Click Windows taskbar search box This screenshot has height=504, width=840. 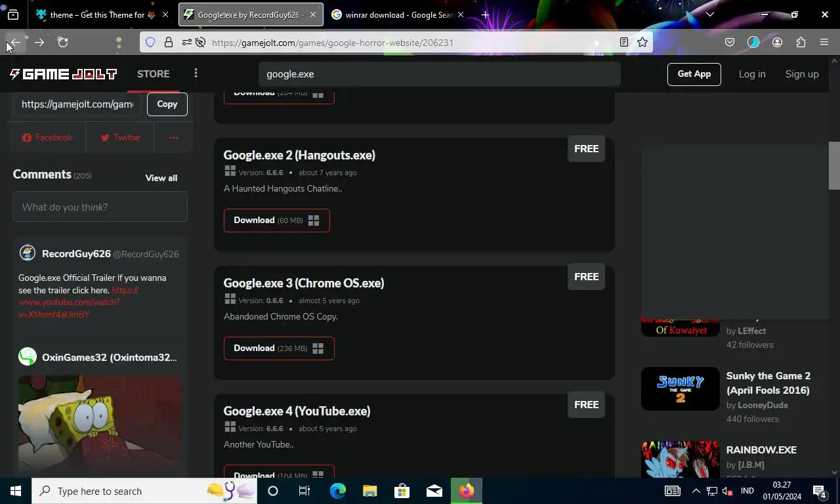144,491
